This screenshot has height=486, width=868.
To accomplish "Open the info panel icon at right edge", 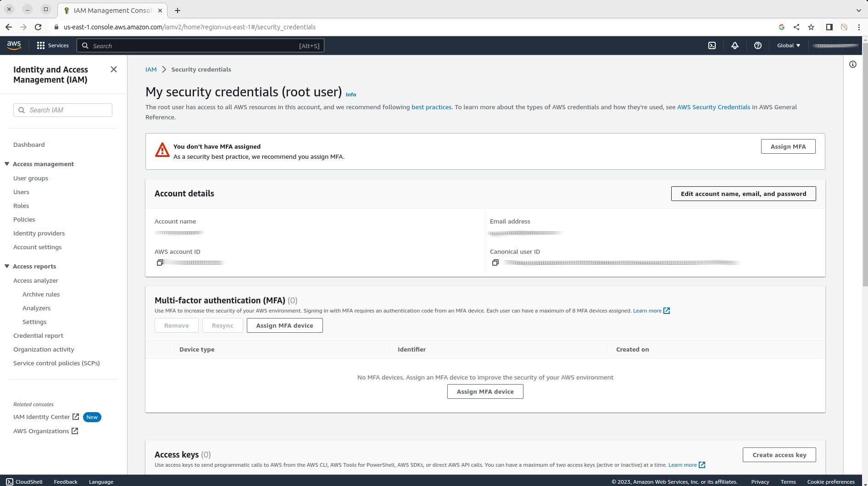I will [x=853, y=64].
